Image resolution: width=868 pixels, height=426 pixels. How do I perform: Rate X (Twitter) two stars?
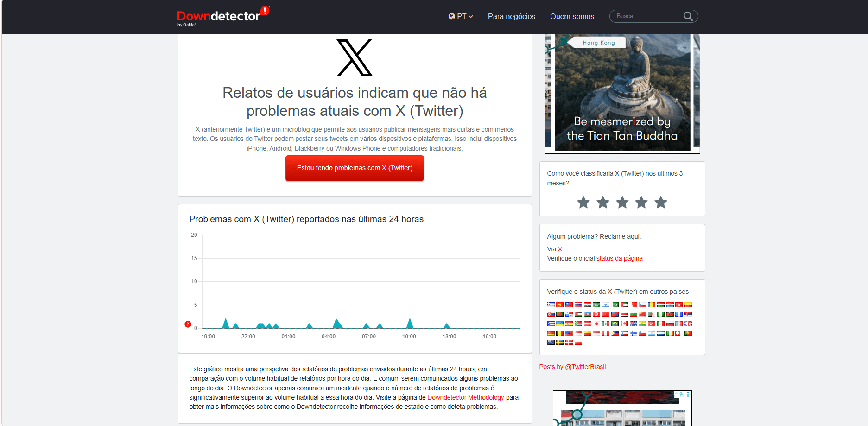coord(603,202)
